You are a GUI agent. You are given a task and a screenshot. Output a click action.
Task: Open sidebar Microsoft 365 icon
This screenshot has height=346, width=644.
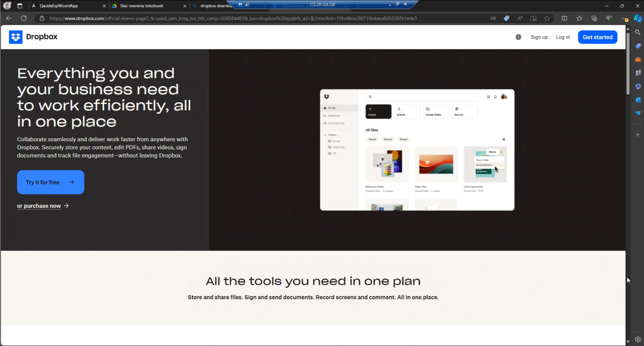pyautogui.click(x=638, y=86)
